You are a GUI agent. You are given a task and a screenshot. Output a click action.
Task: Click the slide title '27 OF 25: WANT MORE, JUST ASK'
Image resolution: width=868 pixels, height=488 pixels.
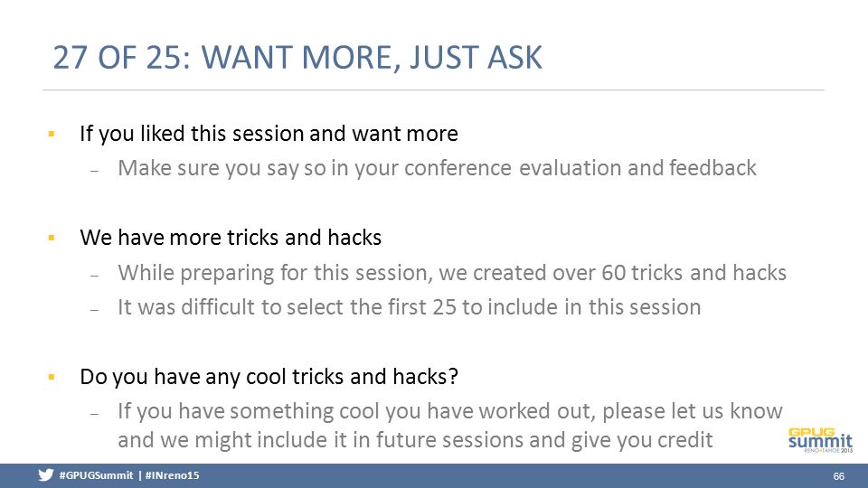297,58
